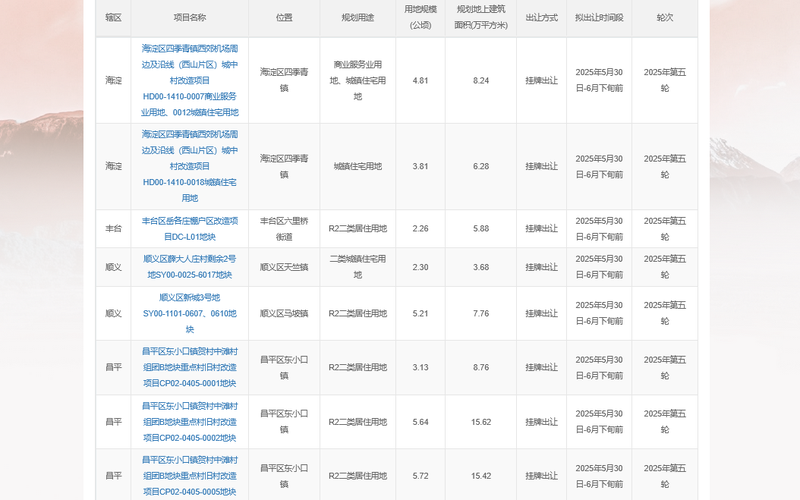The width and height of the screenshot is (800, 500).
Task: Open the 顺义区新城3号地 project link
Action: (190, 313)
